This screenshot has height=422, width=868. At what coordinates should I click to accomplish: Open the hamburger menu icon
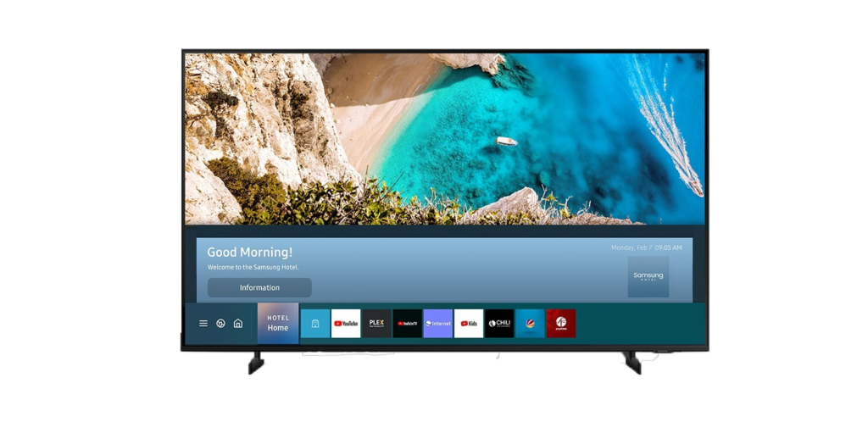pos(203,324)
